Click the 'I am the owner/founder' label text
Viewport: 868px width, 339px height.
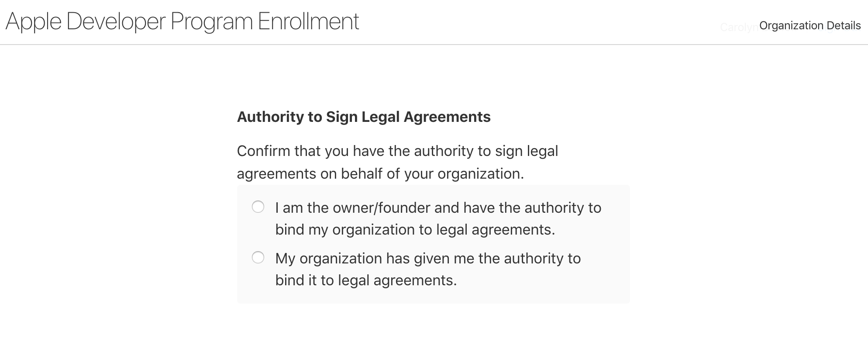(438, 208)
